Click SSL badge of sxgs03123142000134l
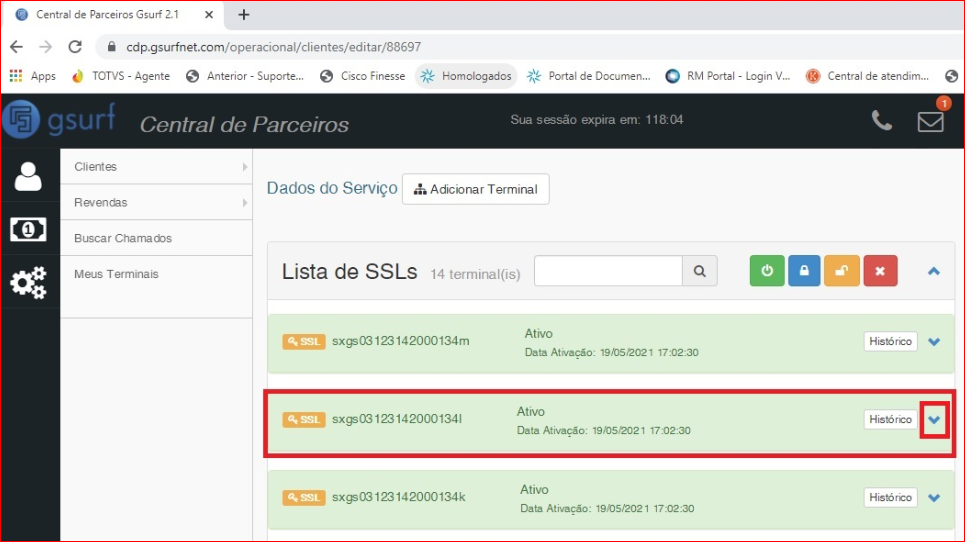This screenshot has height=542, width=965. [x=303, y=420]
